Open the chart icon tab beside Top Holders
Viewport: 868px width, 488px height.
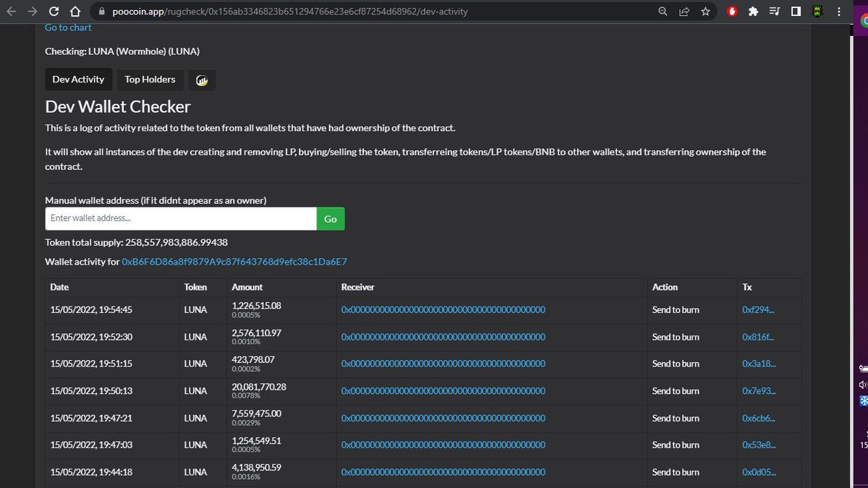202,80
